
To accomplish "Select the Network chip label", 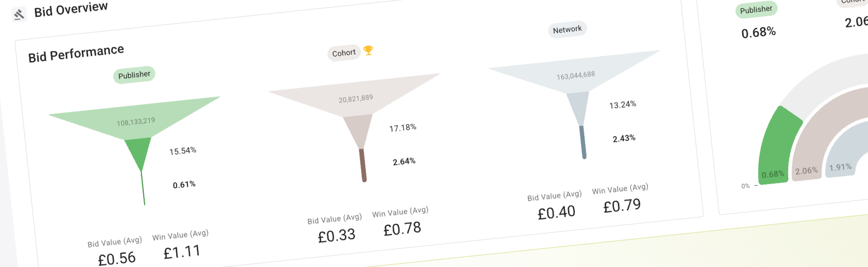I will coord(567,29).
